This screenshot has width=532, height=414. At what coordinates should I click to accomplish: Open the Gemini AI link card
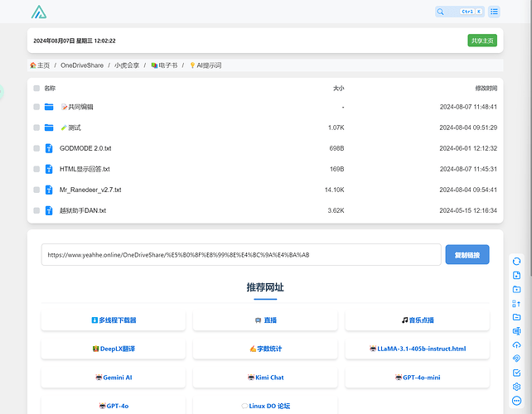pos(114,378)
